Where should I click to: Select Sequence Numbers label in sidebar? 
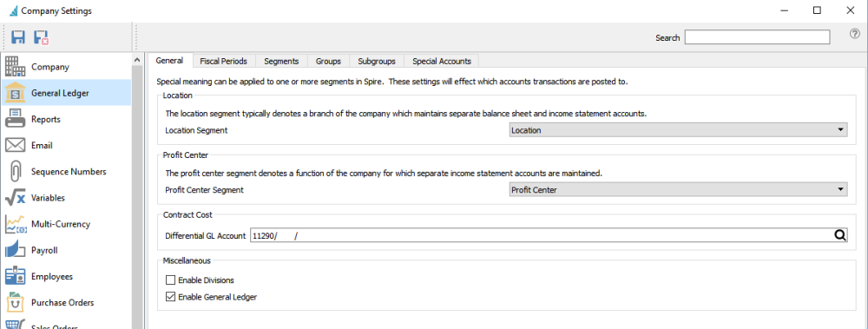[69, 172]
